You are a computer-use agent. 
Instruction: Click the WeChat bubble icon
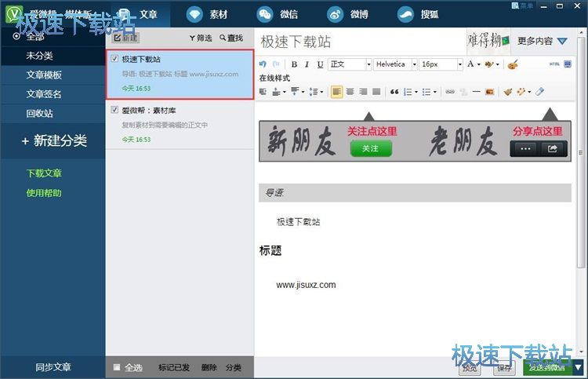[265, 15]
